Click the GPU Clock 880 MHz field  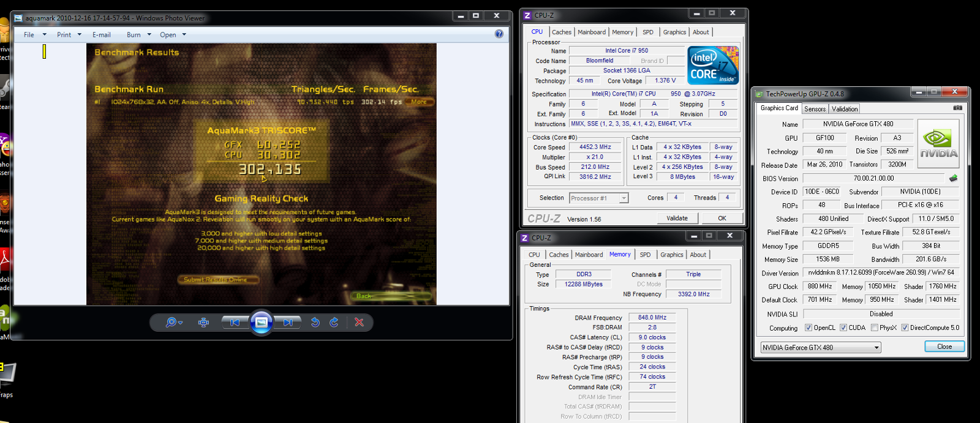tap(820, 286)
